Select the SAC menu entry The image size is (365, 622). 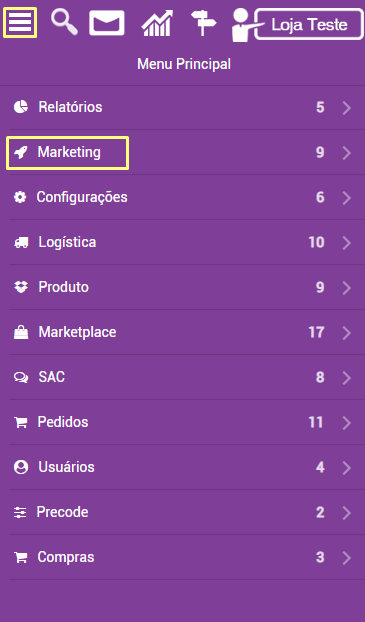tap(182, 377)
